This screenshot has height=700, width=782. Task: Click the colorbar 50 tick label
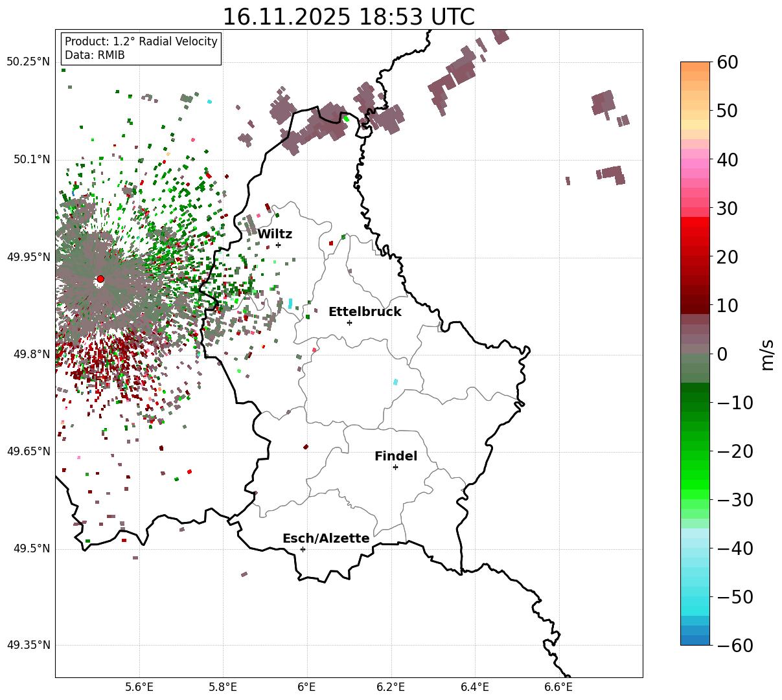tap(727, 111)
